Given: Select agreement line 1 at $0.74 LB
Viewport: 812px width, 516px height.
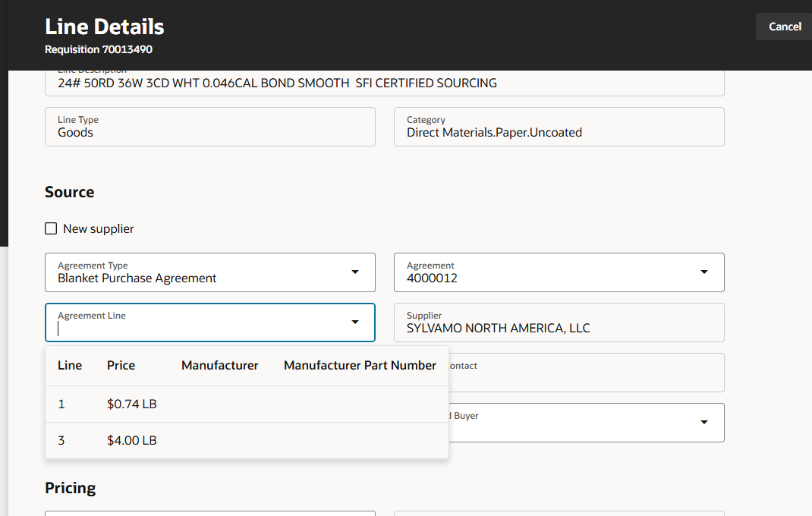Looking at the screenshot, I should (x=247, y=404).
